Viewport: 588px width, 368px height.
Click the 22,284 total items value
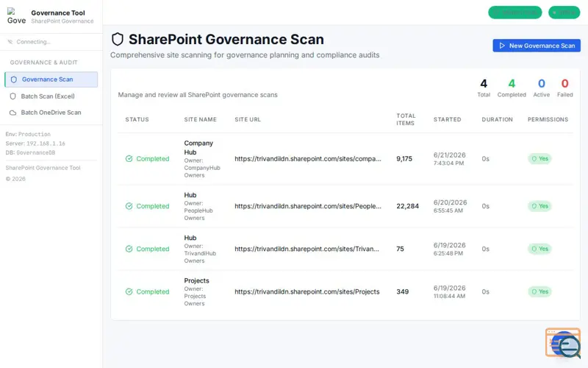(x=408, y=206)
